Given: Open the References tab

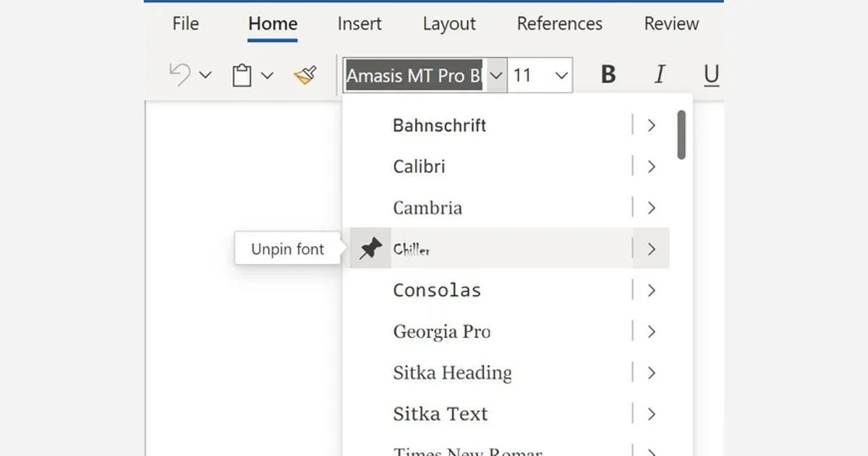Looking at the screenshot, I should click(x=558, y=23).
